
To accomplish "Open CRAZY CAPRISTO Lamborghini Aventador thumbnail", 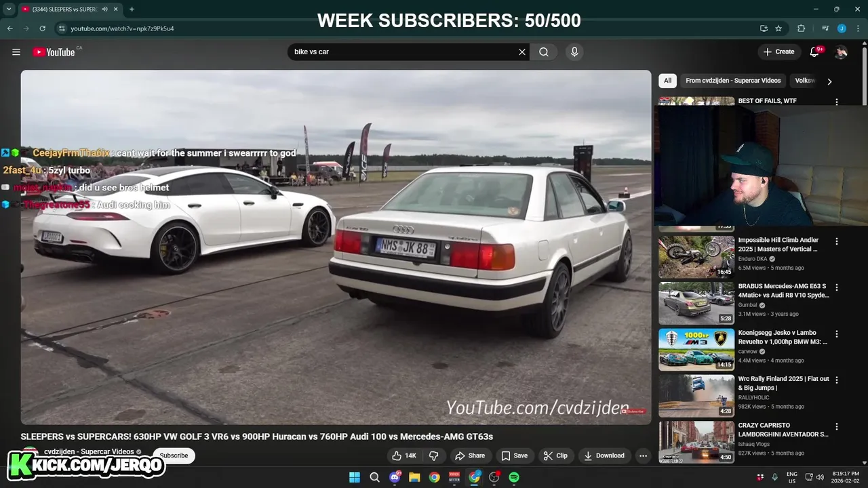I will pos(696,442).
